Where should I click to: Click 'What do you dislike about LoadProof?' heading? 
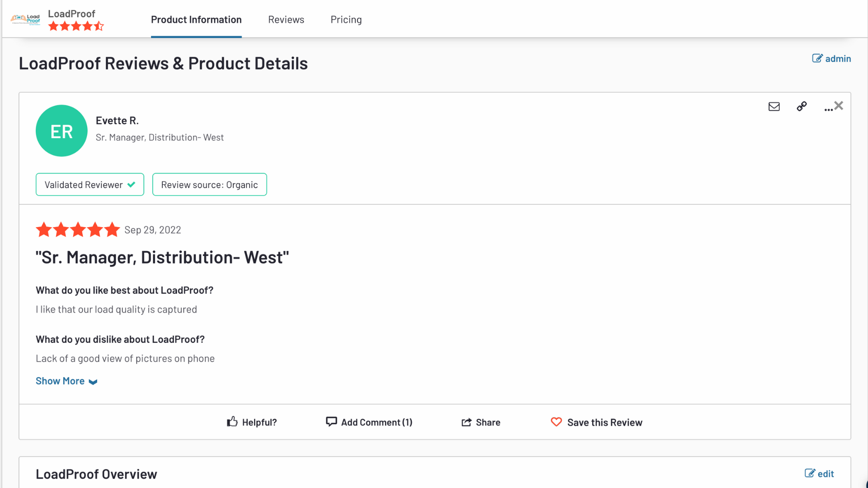[120, 339]
